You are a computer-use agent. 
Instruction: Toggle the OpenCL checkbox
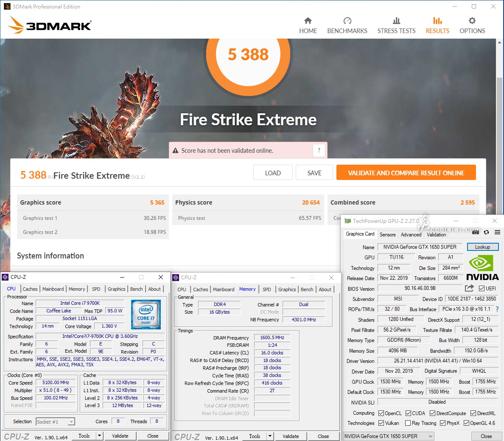(381, 413)
